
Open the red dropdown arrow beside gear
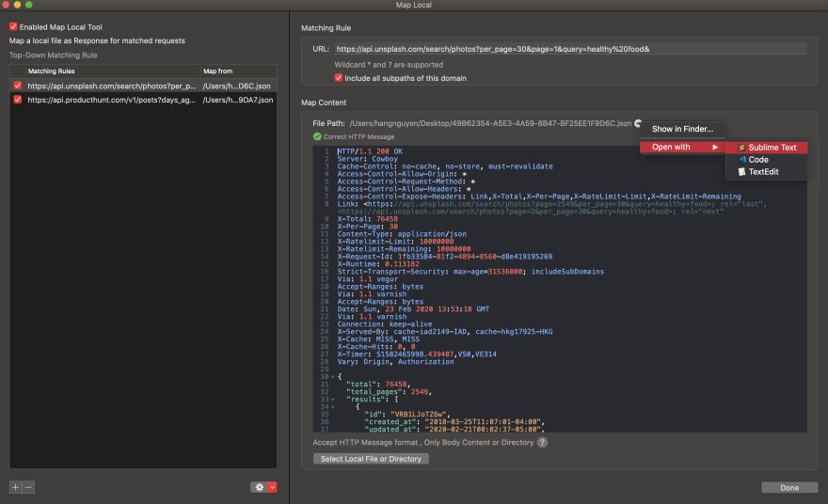pos(272,487)
